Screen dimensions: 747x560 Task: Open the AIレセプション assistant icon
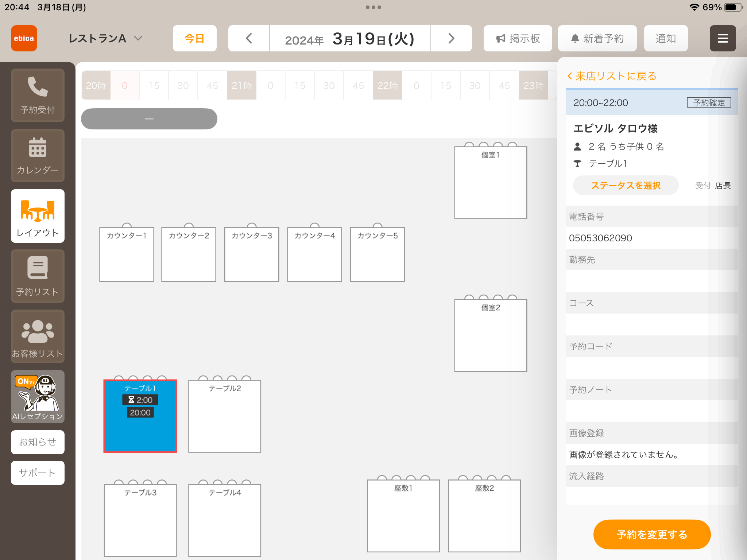coord(38,397)
